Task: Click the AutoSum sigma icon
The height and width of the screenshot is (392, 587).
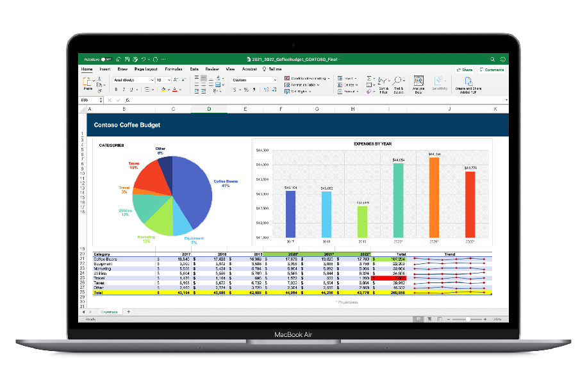Action: pos(369,79)
